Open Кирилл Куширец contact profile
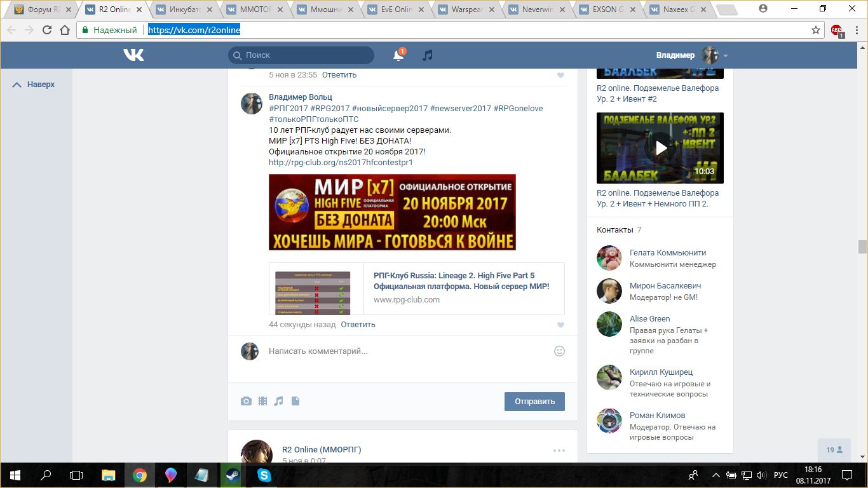This screenshot has height=488, width=868. pyautogui.click(x=661, y=372)
